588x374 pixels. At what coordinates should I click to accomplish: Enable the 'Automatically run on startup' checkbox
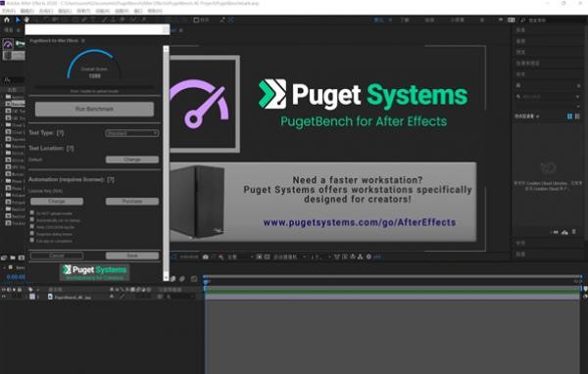[x=32, y=219]
